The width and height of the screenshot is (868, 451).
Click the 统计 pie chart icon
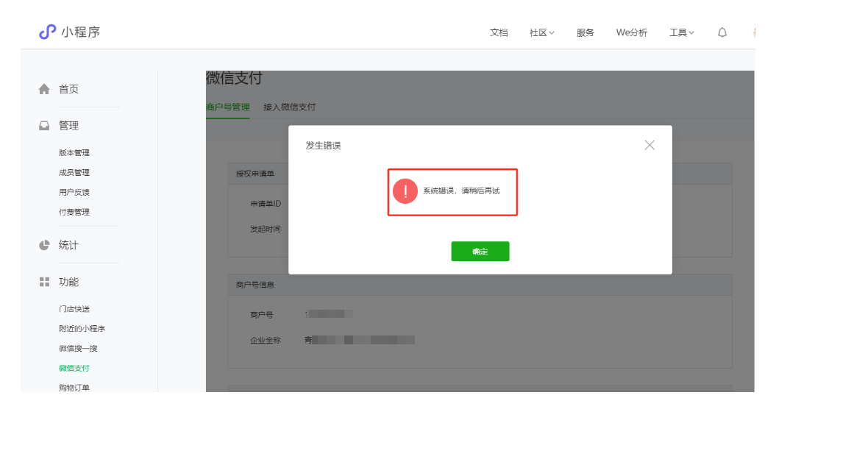click(x=44, y=245)
